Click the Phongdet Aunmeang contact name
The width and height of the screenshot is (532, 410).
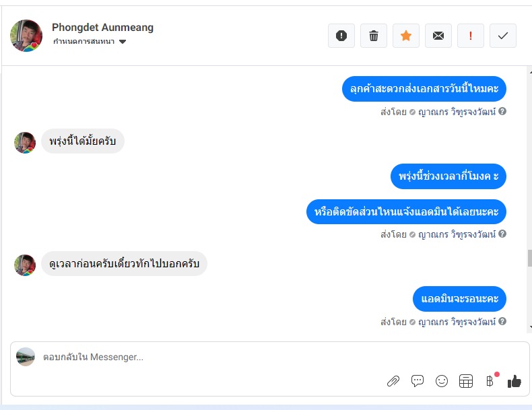(102, 28)
